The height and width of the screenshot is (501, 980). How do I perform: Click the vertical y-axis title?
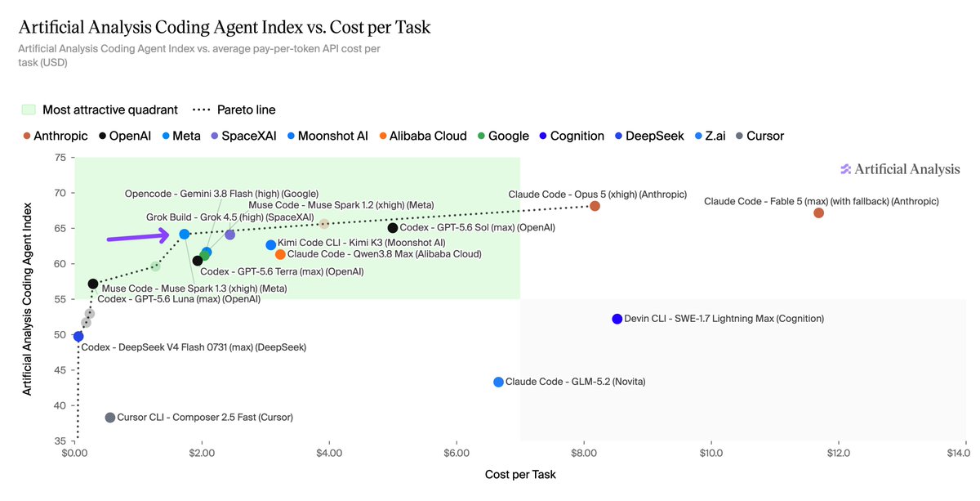click(x=27, y=299)
